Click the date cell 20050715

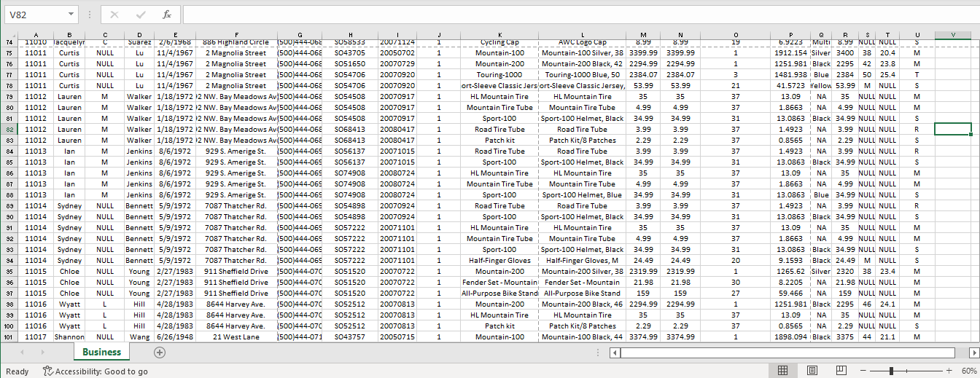[x=397, y=336]
